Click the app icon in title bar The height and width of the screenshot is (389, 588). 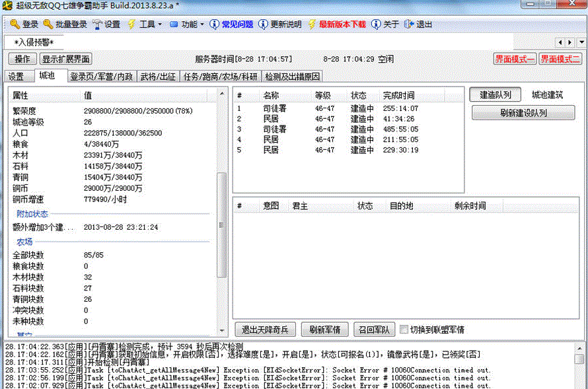7,5
